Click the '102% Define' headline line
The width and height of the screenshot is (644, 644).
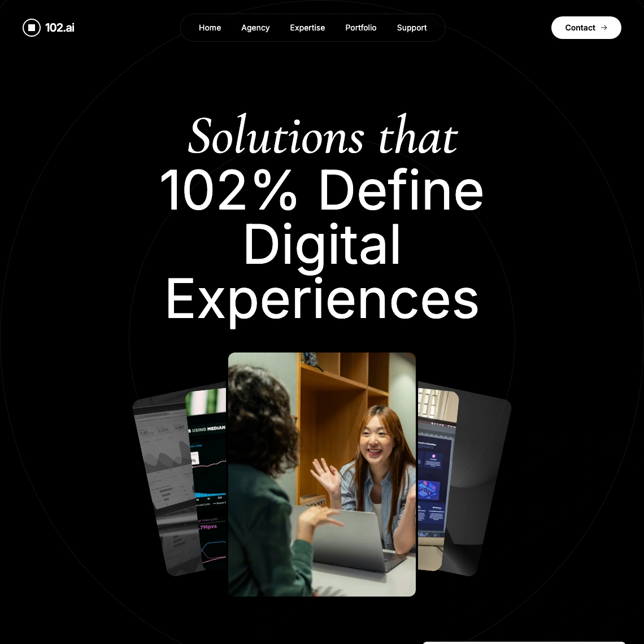pos(322,191)
